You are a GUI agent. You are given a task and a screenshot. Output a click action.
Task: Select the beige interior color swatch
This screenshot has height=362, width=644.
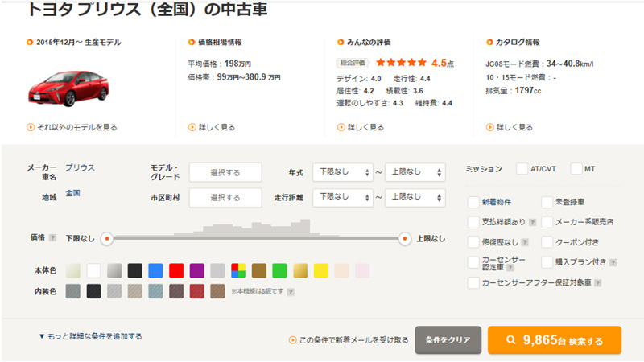click(134, 291)
